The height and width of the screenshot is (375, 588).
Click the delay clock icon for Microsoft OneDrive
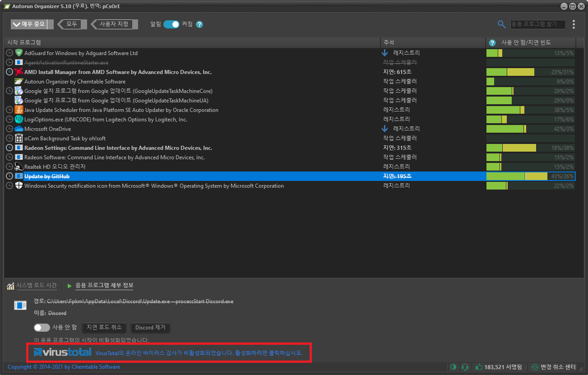9,129
